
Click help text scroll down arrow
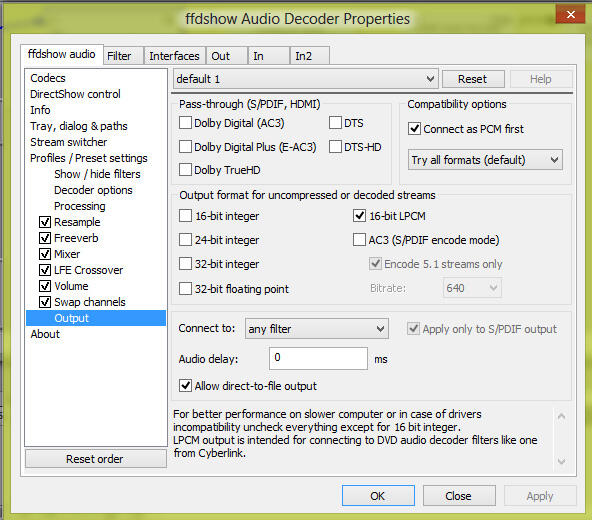(x=561, y=461)
